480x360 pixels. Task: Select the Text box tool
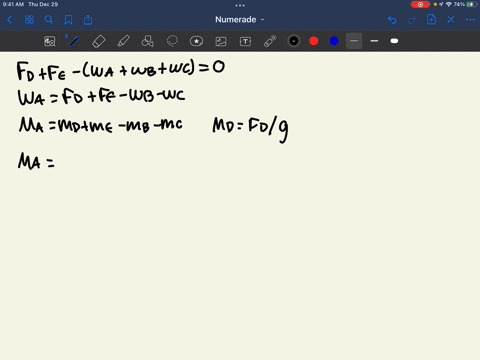(x=245, y=41)
